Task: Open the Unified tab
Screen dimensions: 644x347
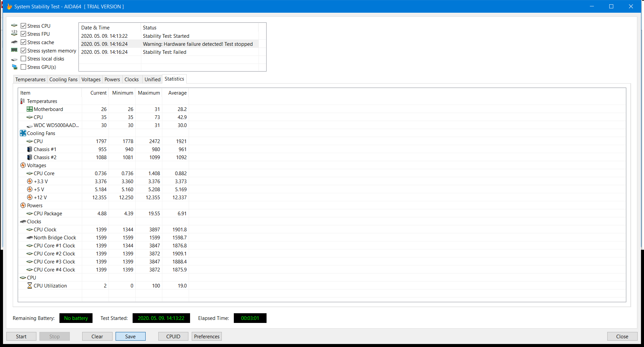Action: 152,79
